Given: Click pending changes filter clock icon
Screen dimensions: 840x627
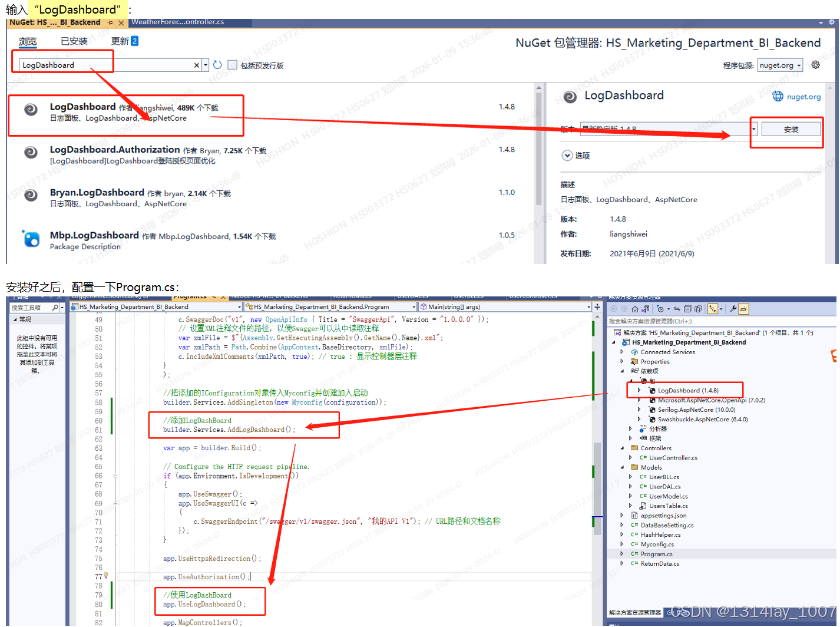Looking at the screenshot, I should point(660,309).
